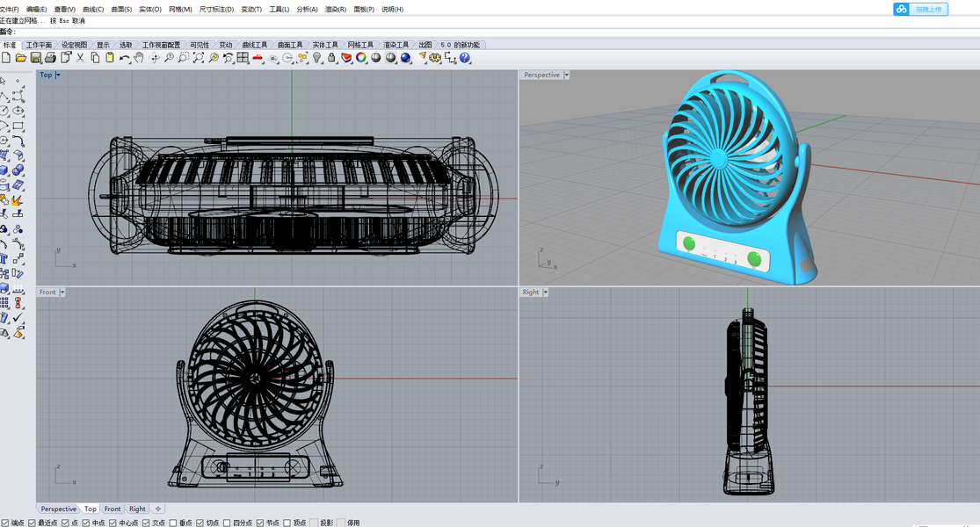This screenshot has height=527, width=980.
Task: Select the gray shaded sphere display icon
Action: (375, 57)
